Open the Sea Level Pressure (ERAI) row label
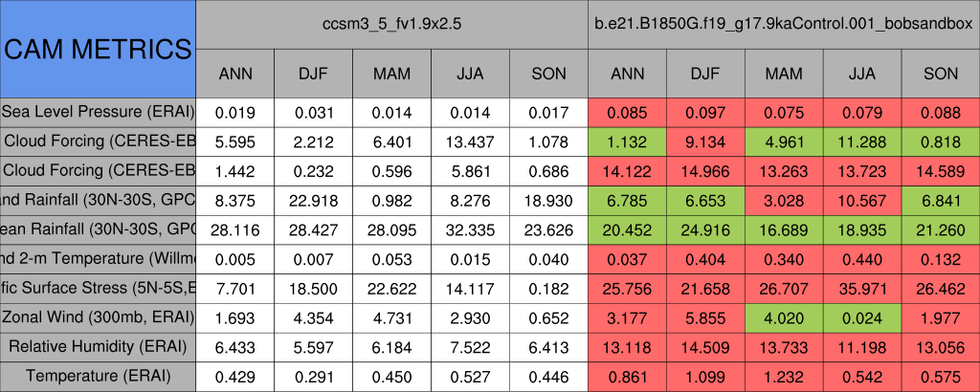This screenshot has width=980, height=392. (98, 112)
